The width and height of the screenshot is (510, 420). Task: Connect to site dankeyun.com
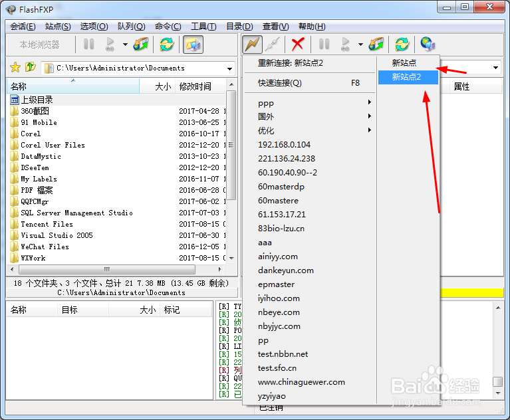310,270
